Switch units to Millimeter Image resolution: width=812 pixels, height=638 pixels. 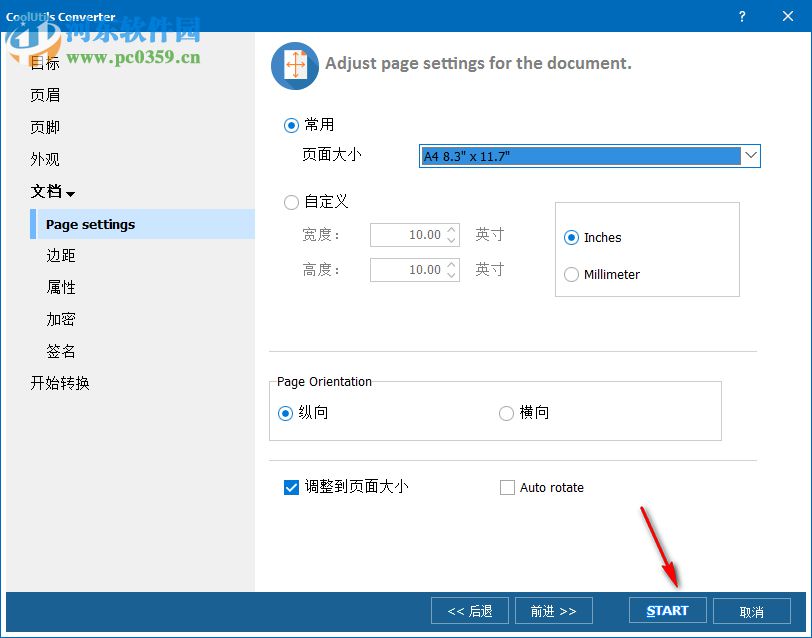tap(571, 274)
